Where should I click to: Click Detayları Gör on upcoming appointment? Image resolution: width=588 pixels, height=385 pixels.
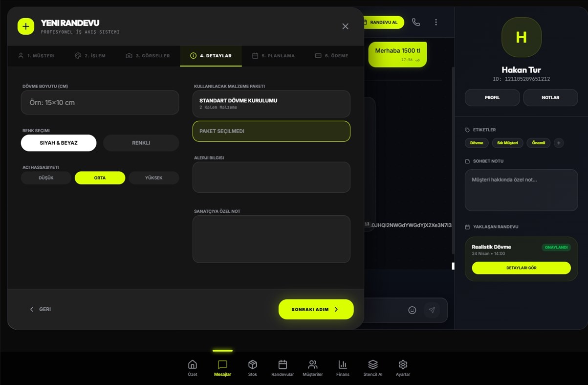521,268
